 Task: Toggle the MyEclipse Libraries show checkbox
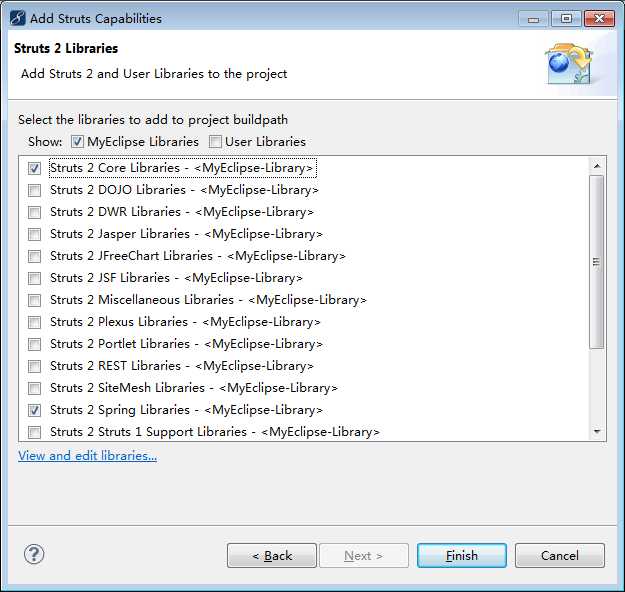77,142
